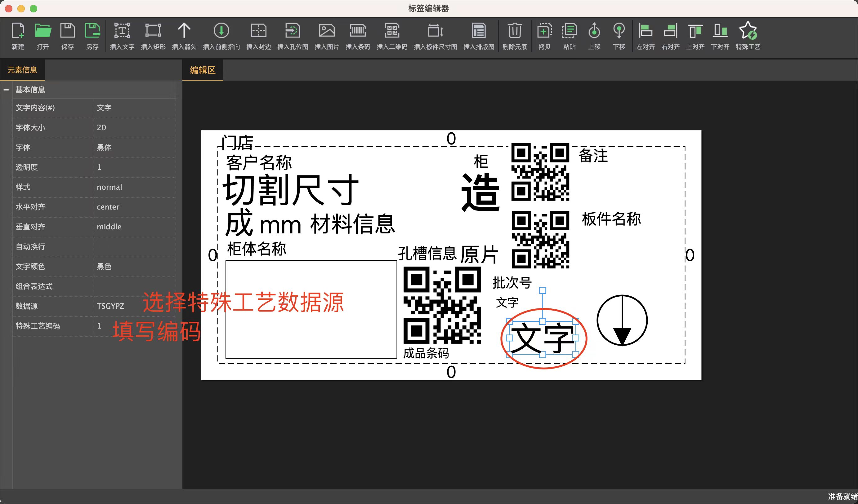Image resolution: width=858 pixels, height=504 pixels.
Task: Edit the 字体大小 value 20
Action: [135, 128]
